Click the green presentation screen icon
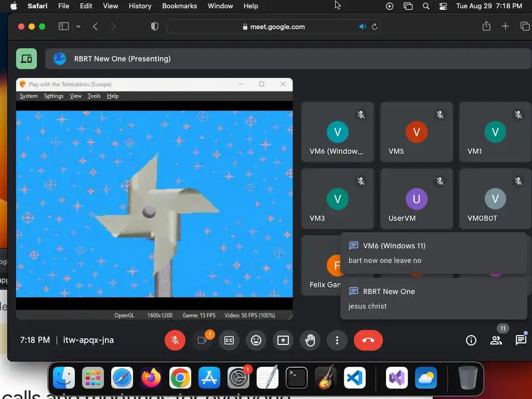This screenshot has height=399, width=532. [26, 59]
